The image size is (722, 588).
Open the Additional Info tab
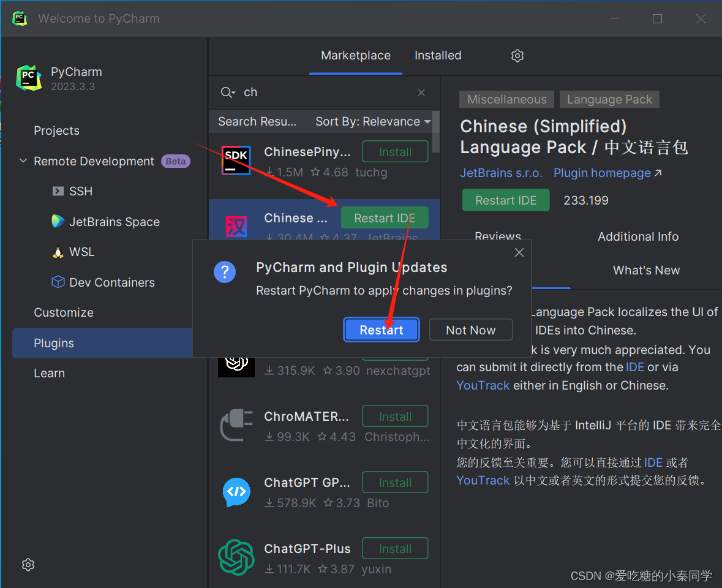tap(637, 236)
